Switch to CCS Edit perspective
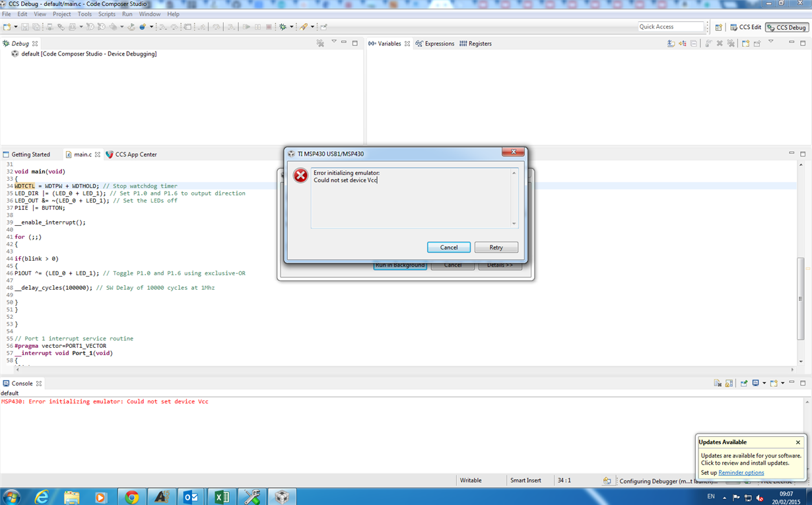Image resolution: width=812 pixels, height=505 pixels. coord(745,27)
